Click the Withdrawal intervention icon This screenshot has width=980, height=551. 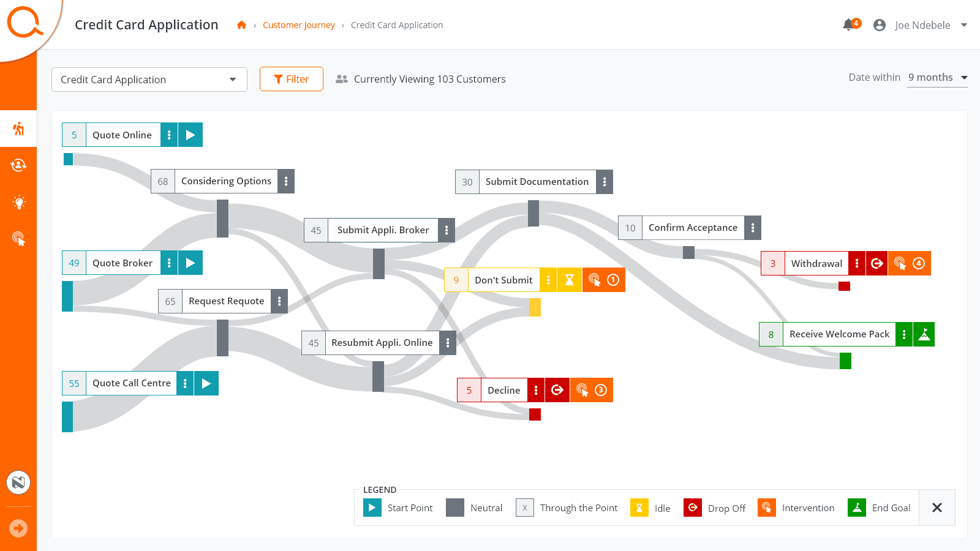pyautogui.click(x=900, y=263)
